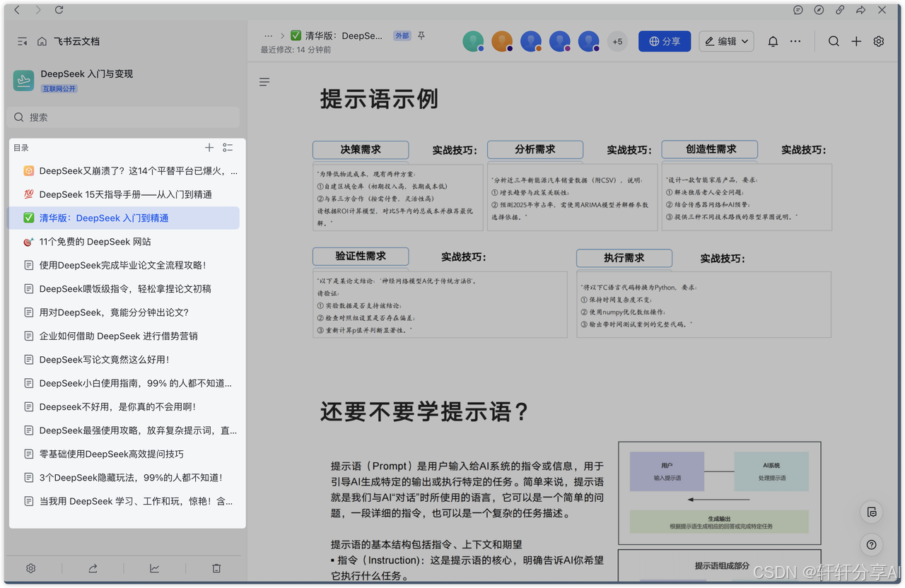The height and width of the screenshot is (588, 905).
Task: Open settings gear at sidebar bottom
Action: point(31,568)
